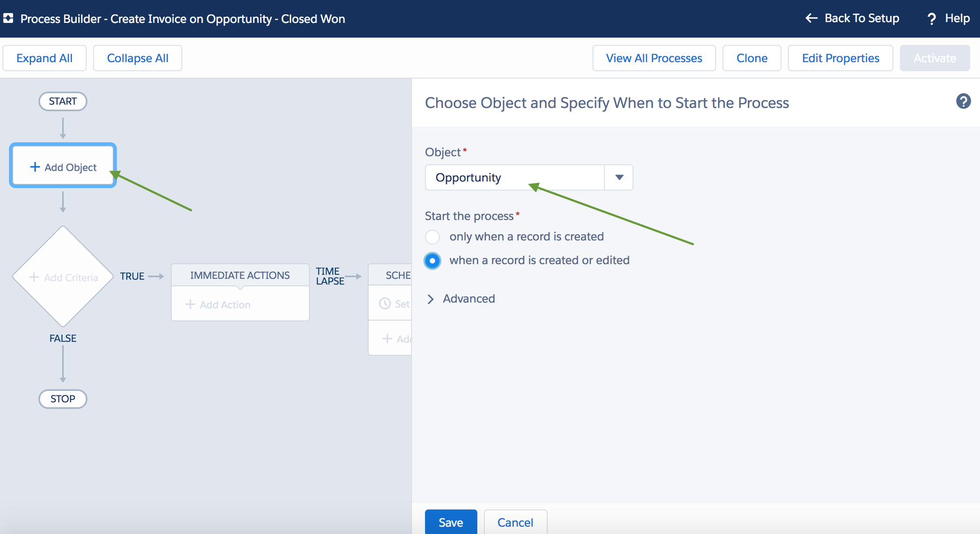Save the object settings

point(451,522)
